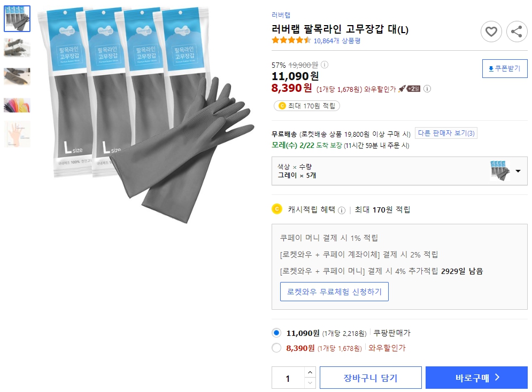The width and height of the screenshot is (532, 392).
Task: Click info icon beside 캐시적립 혜택
Action: (341, 210)
